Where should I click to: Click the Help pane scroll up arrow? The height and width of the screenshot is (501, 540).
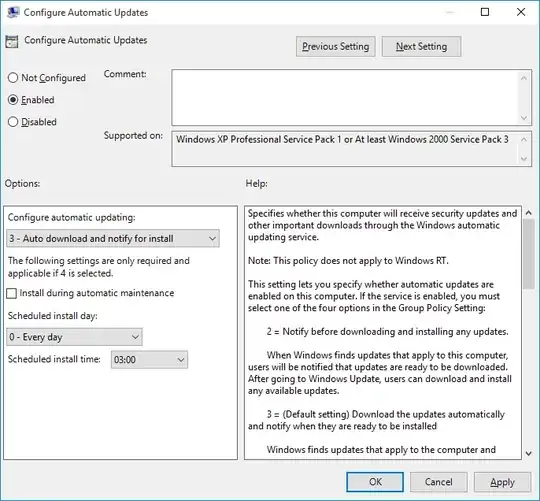point(529,213)
